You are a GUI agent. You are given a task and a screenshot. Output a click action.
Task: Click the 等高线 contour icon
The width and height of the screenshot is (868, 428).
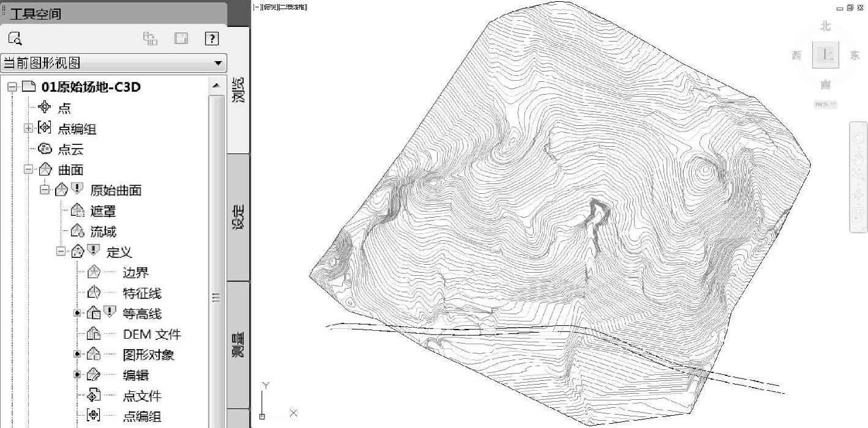pos(93,313)
